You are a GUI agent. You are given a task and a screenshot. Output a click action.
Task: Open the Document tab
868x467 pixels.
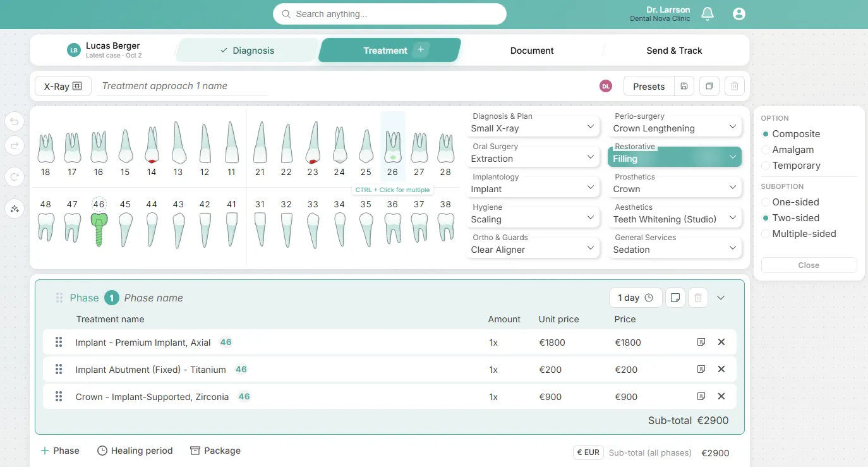(x=532, y=51)
